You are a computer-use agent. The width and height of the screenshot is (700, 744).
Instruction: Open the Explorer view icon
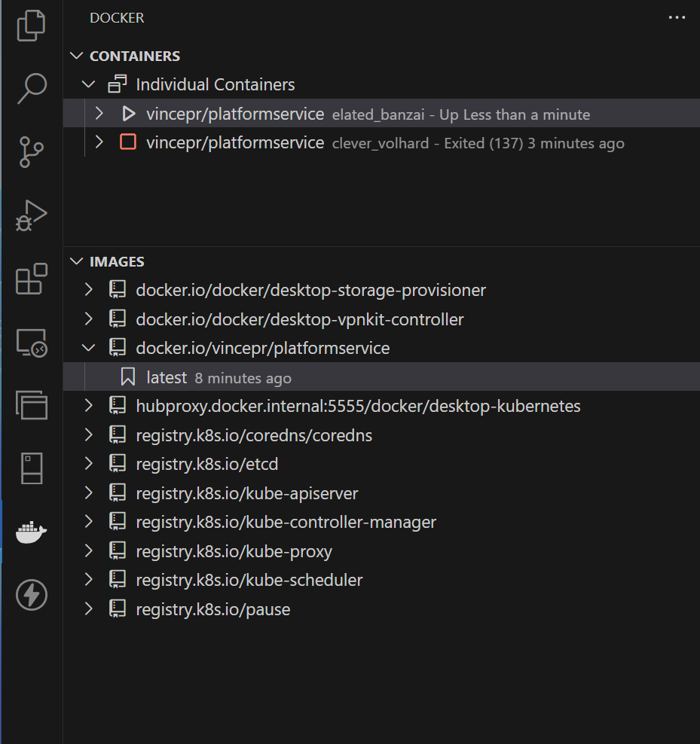[32, 26]
